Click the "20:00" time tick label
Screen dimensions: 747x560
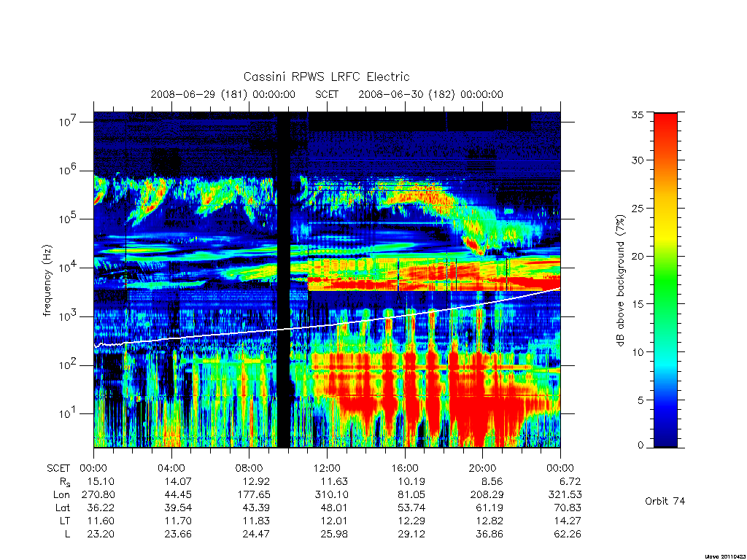(x=483, y=469)
